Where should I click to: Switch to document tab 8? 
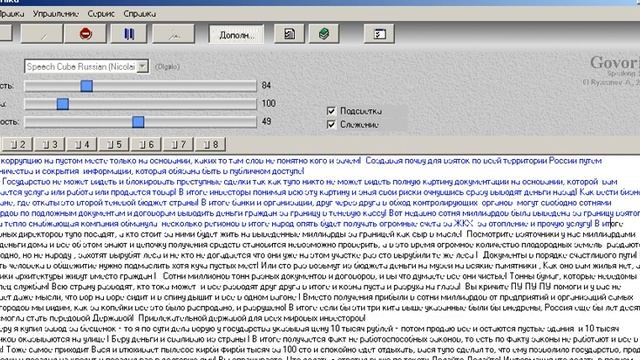[210, 144]
